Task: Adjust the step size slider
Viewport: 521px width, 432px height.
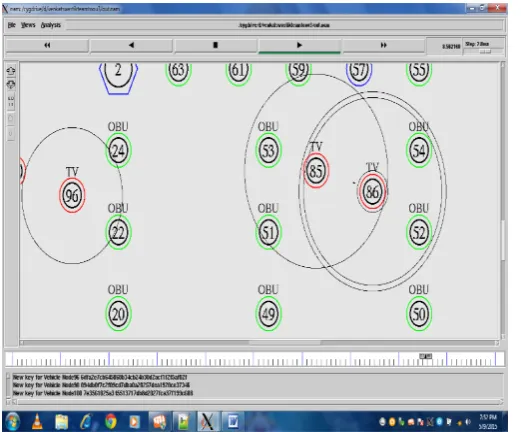Action: pyautogui.click(x=485, y=52)
